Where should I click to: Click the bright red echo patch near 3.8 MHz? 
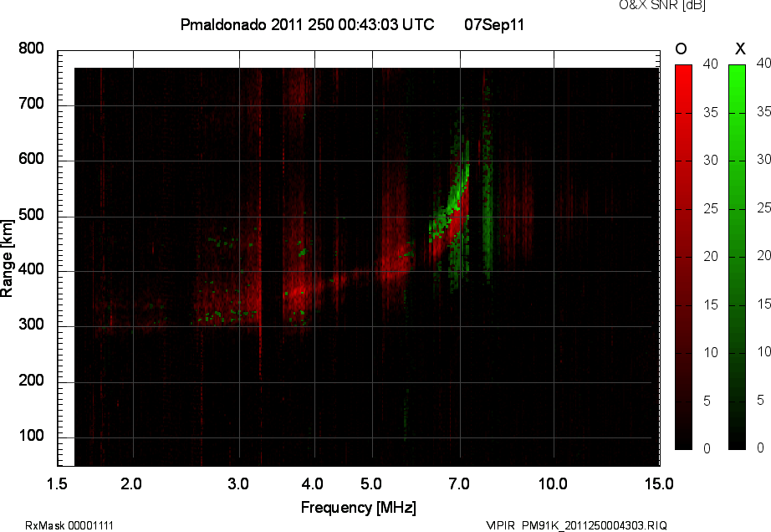(x=297, y=293)
